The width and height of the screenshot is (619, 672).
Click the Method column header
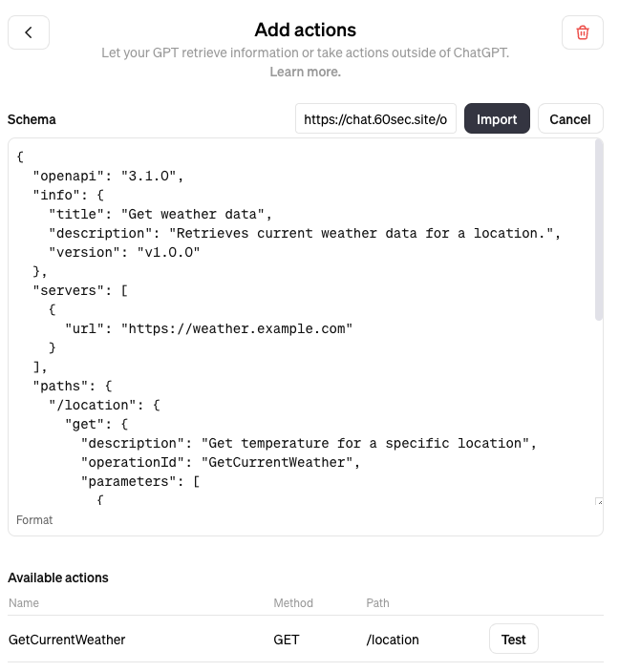293,602
